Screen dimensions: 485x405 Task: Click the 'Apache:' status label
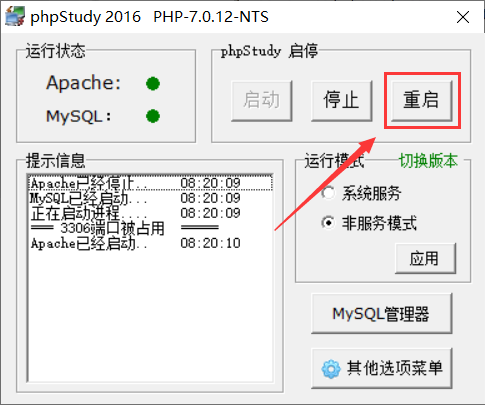83,83
